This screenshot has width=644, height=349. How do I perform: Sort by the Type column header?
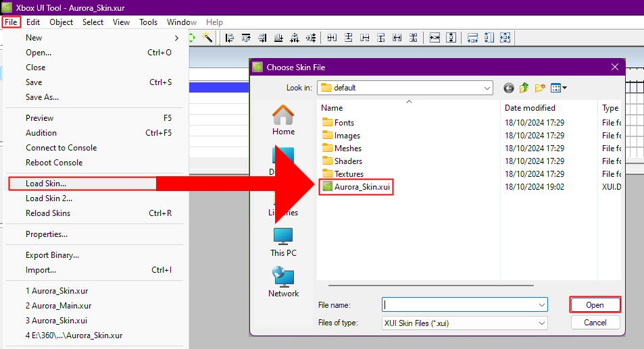tap(610, 108)
